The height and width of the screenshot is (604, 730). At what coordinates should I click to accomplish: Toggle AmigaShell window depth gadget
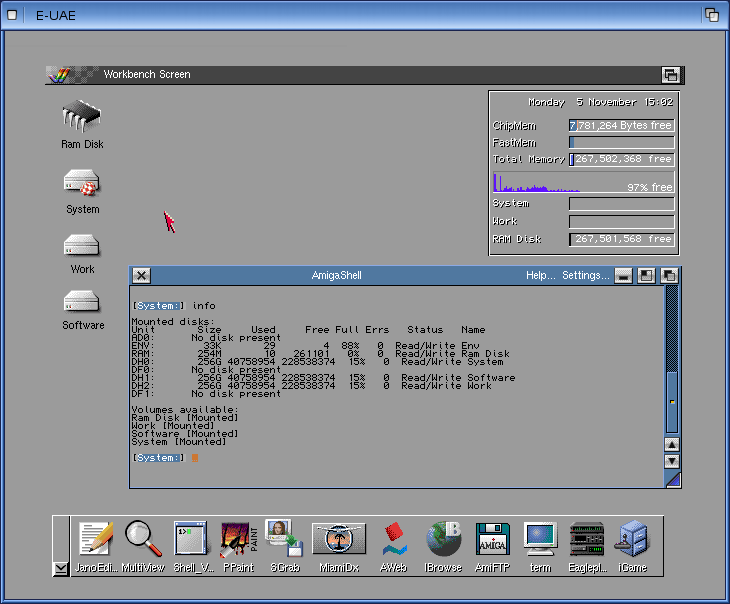tap(669, 276)
